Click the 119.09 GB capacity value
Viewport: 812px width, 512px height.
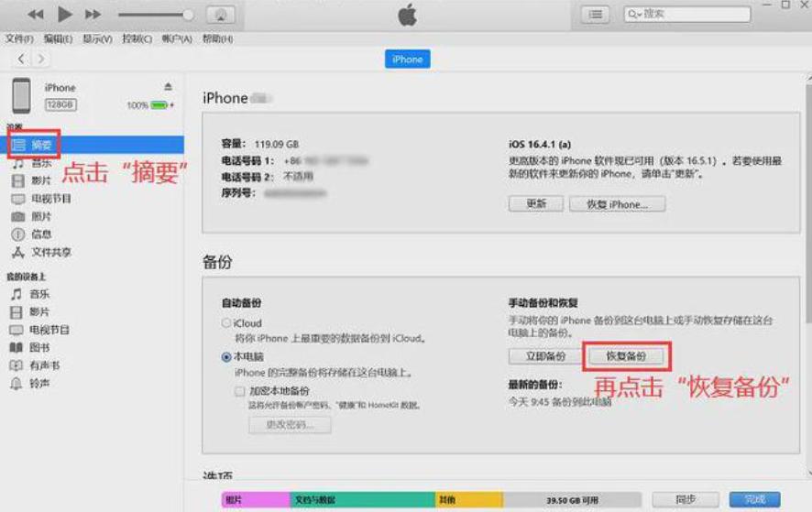[277, 145]
